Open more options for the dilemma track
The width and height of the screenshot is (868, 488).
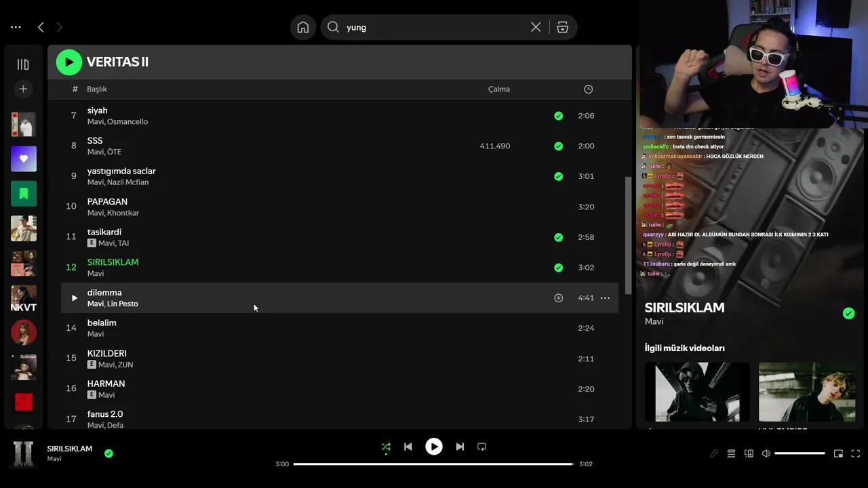(x=605, y=298)
